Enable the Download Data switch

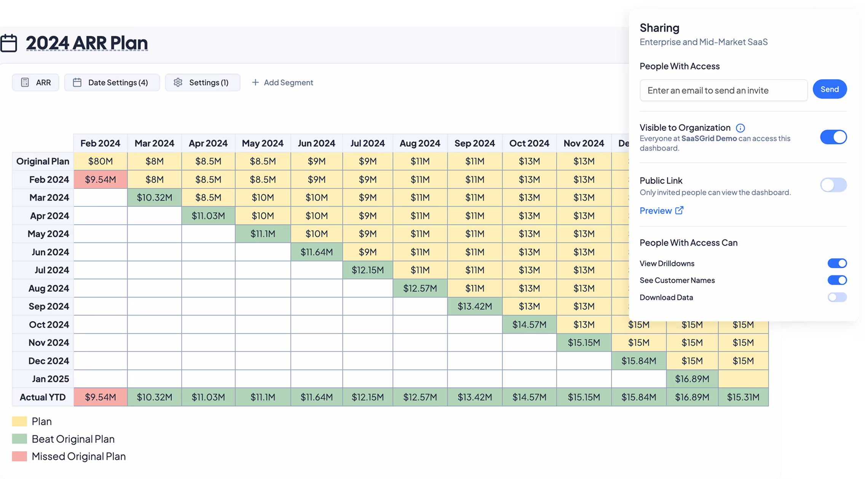837,297
